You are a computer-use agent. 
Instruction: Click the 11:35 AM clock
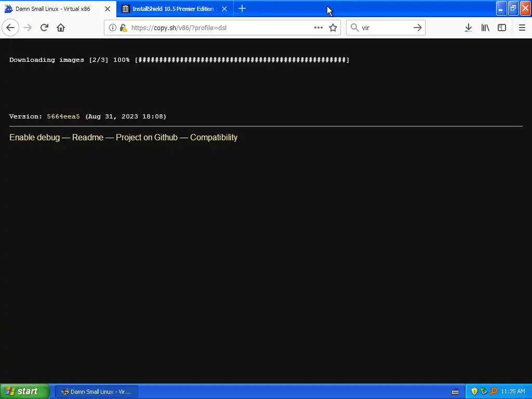coord(513,391)
